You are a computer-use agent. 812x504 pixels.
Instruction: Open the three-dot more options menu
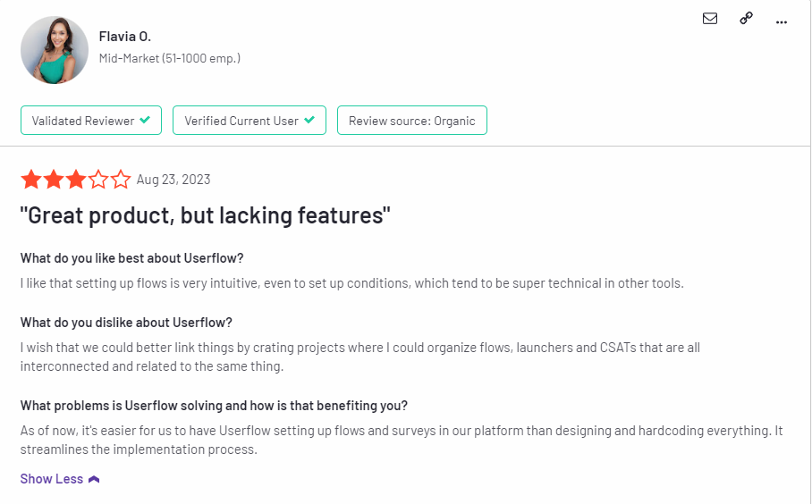(782, 21)
